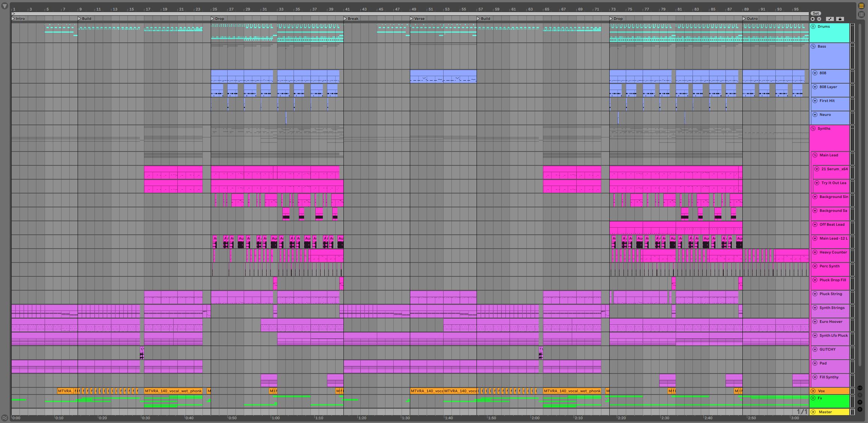Click the Master track title
The height and width of the screenshot is (423, 868).
[825, 412]
